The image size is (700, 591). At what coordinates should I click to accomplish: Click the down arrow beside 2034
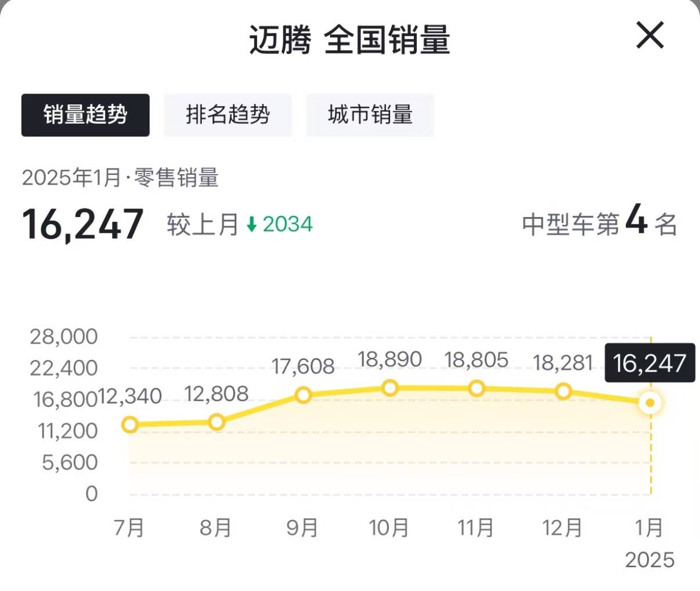pyautogui.click(x=252, y=224)
